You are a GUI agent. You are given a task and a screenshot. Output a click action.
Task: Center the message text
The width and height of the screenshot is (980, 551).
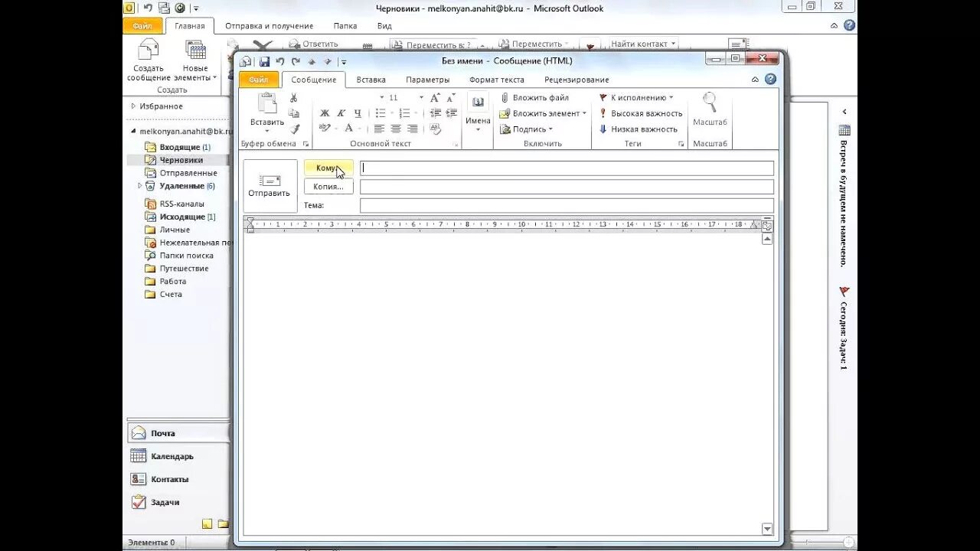(x=396, y=129)
